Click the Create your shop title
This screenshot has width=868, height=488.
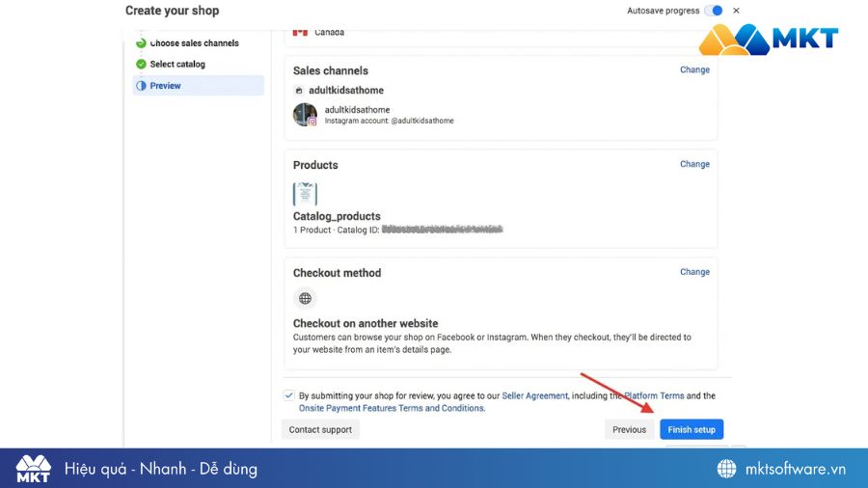pyautogui.click(x=173, y=11)
